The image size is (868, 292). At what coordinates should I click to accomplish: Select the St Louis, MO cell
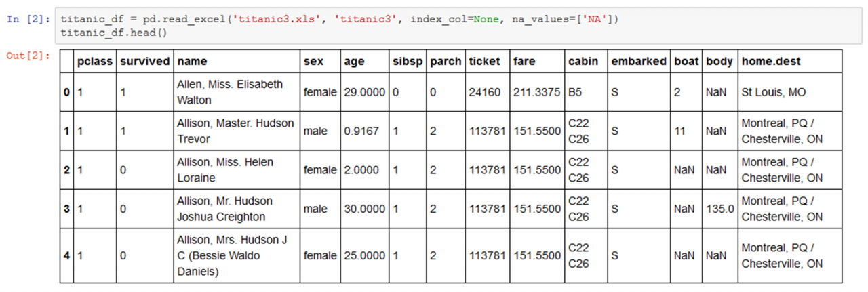click(790, 92)
